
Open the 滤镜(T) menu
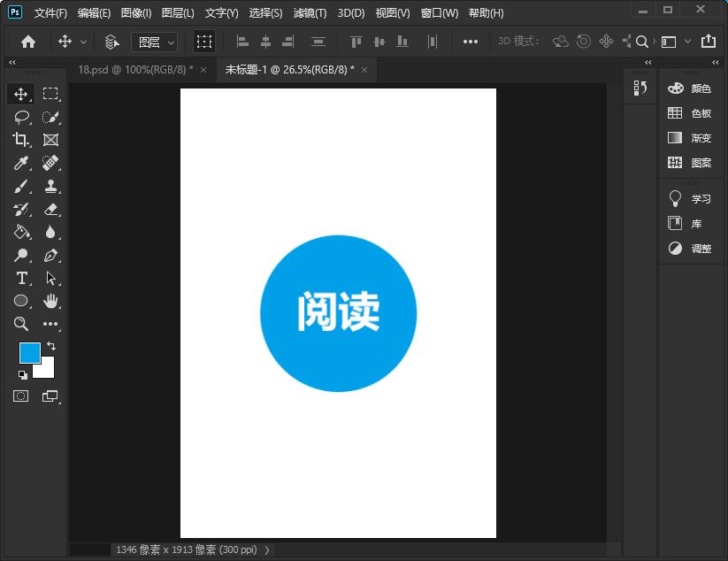[x=310, y=13]
